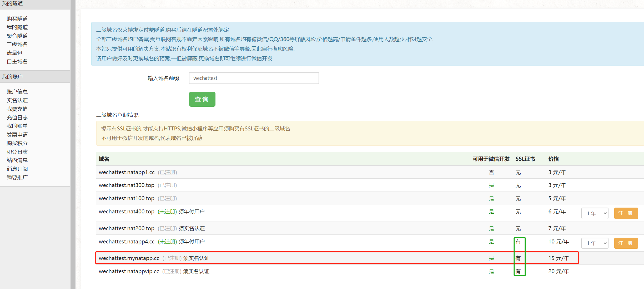Register wechattest.natapp4.cc with 注册 button
Image resolution: width=644 pixels, height=289 pixels.
626,243
